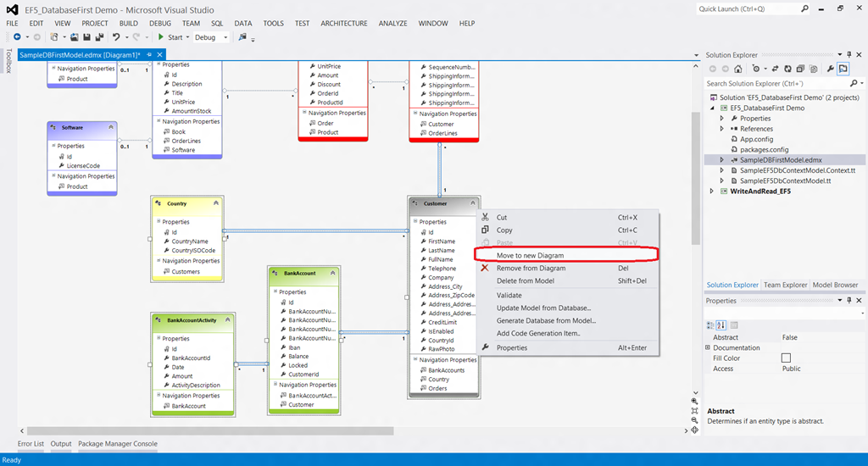This screenshot has height=466, width=868.
Task: Click the Quick Launch search icon
Action: [804, 8]
